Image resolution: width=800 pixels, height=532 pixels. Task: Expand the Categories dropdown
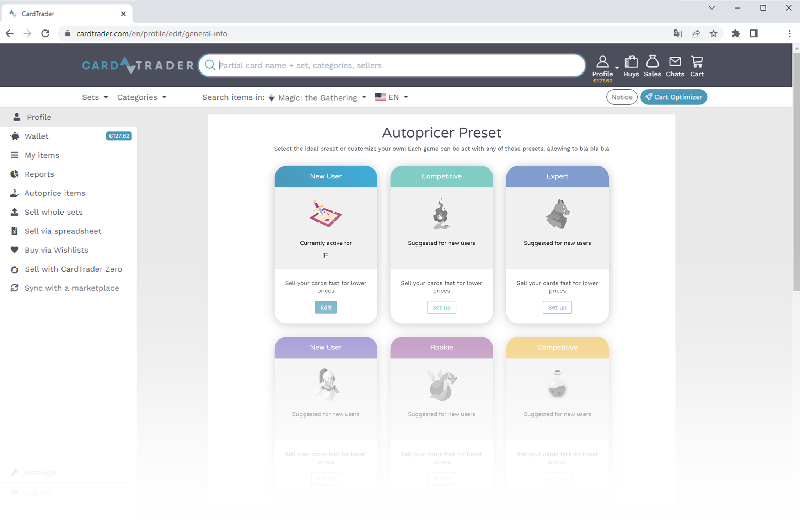click(141, 97)
